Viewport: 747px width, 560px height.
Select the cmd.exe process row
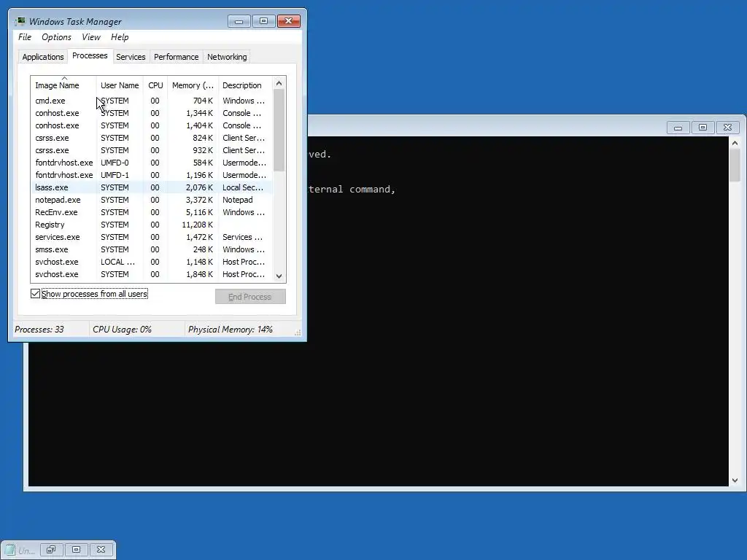pyautogui.click(x=152, y=101)
